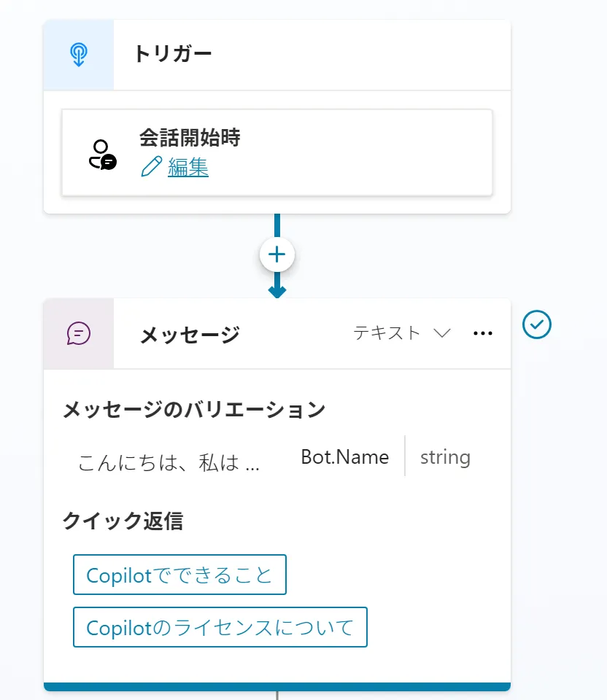Click the chevron beside テキスト
Viewport: 607px width, 700px height.
[442, 333]
